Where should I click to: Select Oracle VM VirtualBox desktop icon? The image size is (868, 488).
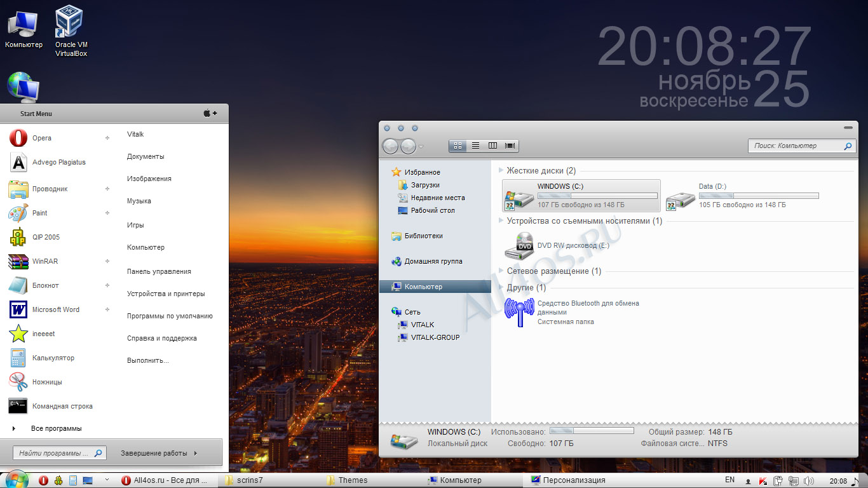coord(71,30)
